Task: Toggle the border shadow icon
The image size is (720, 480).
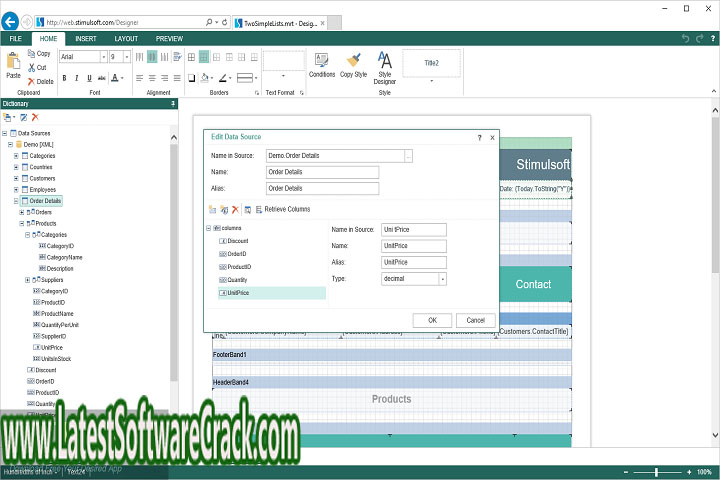Action: 191,78
